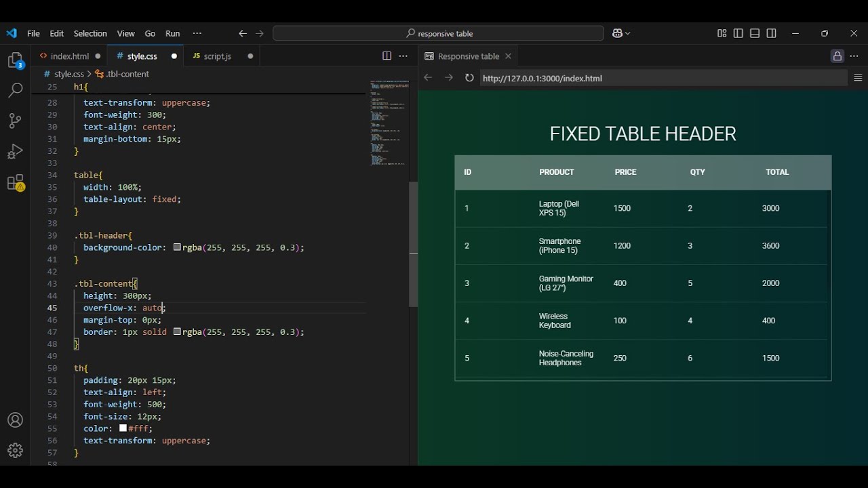The image size is (868, 488).
Task: Open color picker for .tbl-content border
Action: 177,332
